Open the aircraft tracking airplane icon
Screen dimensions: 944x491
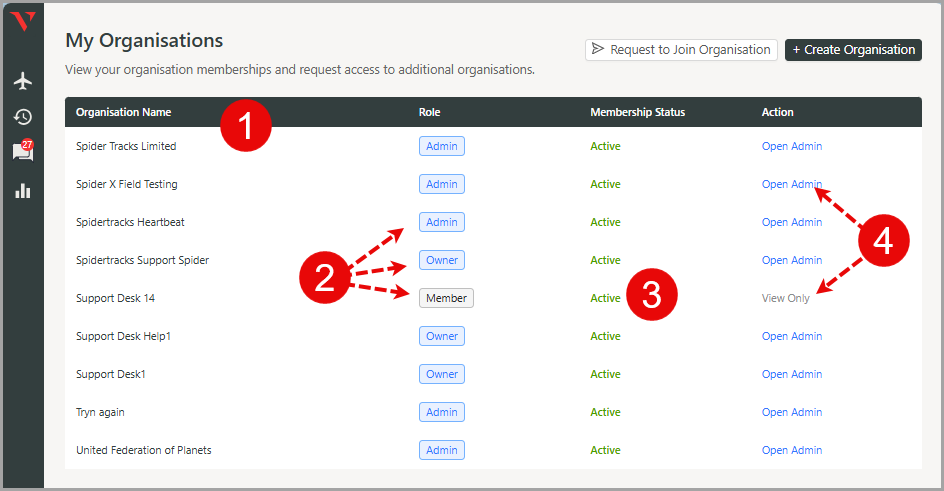(x=23, y=81)
